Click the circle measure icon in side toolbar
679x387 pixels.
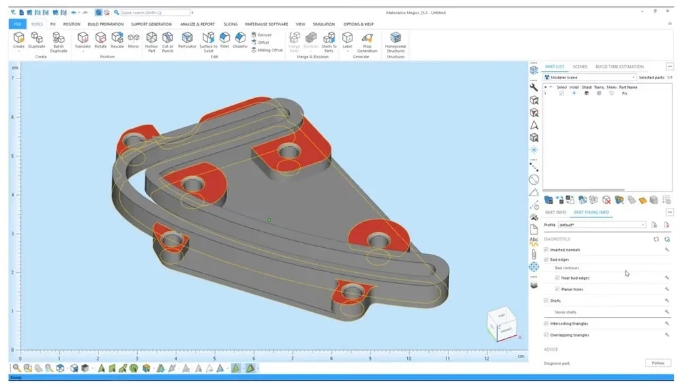point(534,180)
